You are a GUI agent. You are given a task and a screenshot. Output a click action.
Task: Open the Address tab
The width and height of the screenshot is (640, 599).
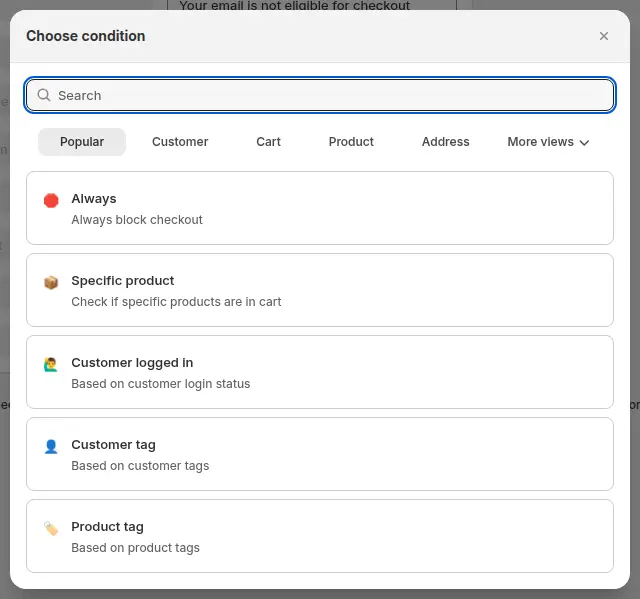coord(445,142)
